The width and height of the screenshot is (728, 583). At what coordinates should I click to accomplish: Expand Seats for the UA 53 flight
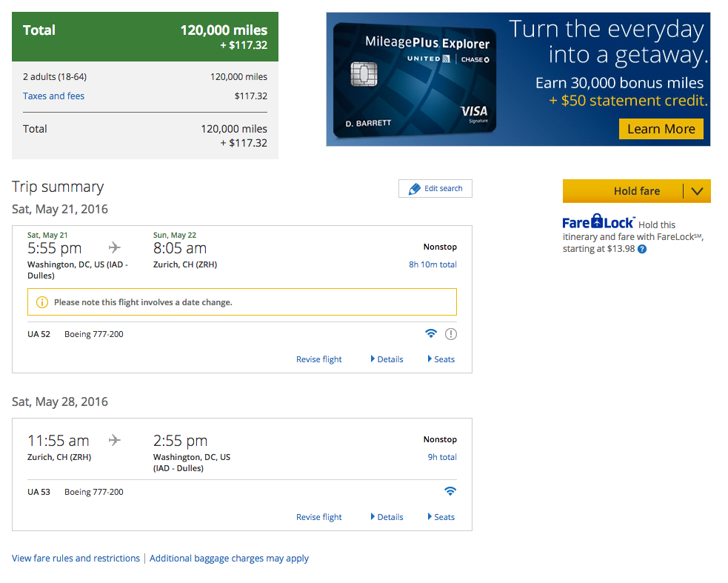(441, 517)
